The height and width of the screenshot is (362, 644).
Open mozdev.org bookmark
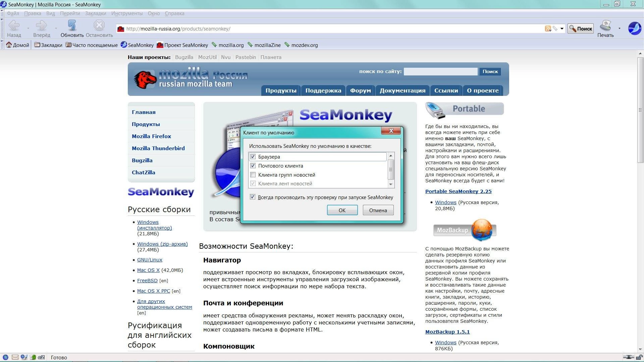[x=301, y=45]
